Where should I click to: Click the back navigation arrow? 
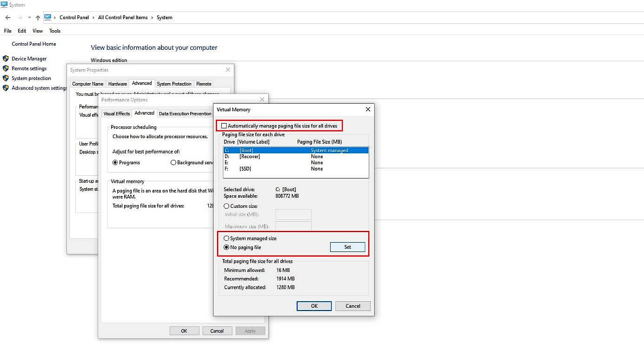coord(7,17)
